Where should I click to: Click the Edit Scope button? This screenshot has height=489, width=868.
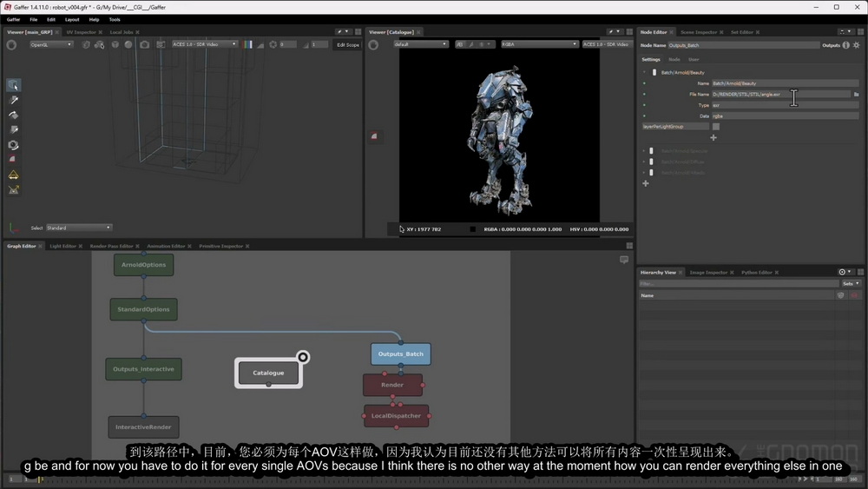point(348,45)
